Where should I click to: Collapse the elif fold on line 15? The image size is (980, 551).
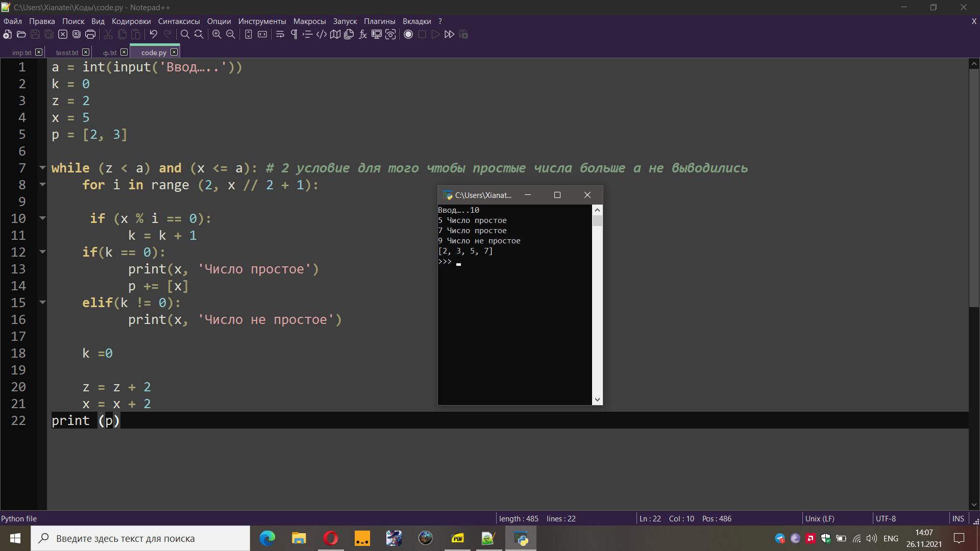click(x=42, y=302)
